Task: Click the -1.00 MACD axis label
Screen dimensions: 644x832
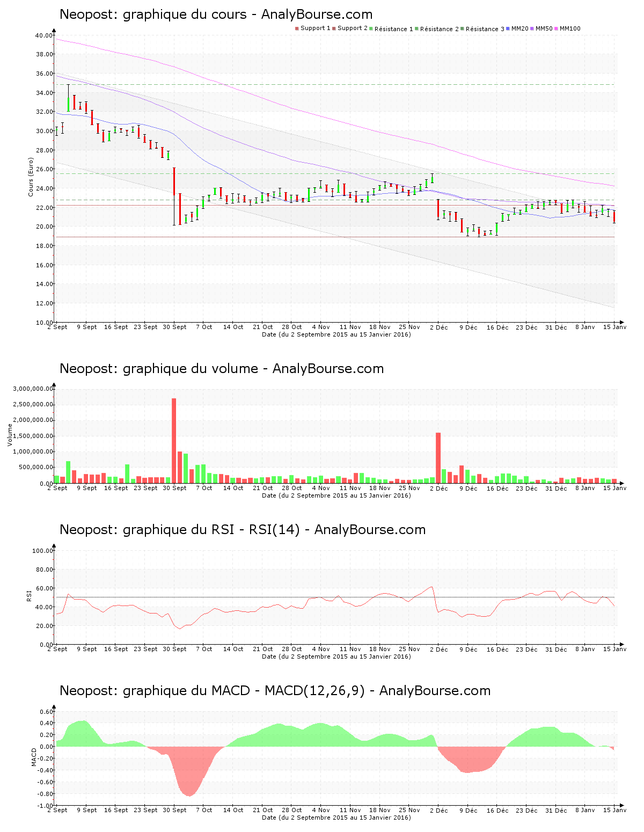Action: (45, 806)
